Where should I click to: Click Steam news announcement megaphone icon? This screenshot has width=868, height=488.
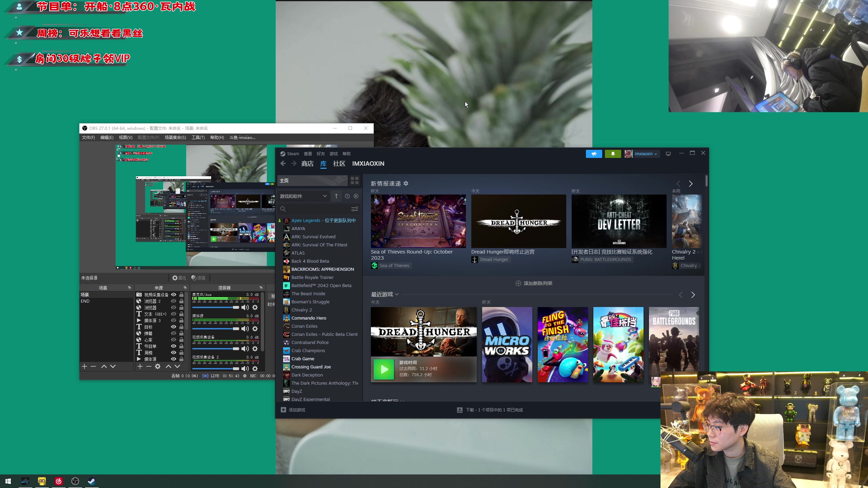(x=594, y=154)
